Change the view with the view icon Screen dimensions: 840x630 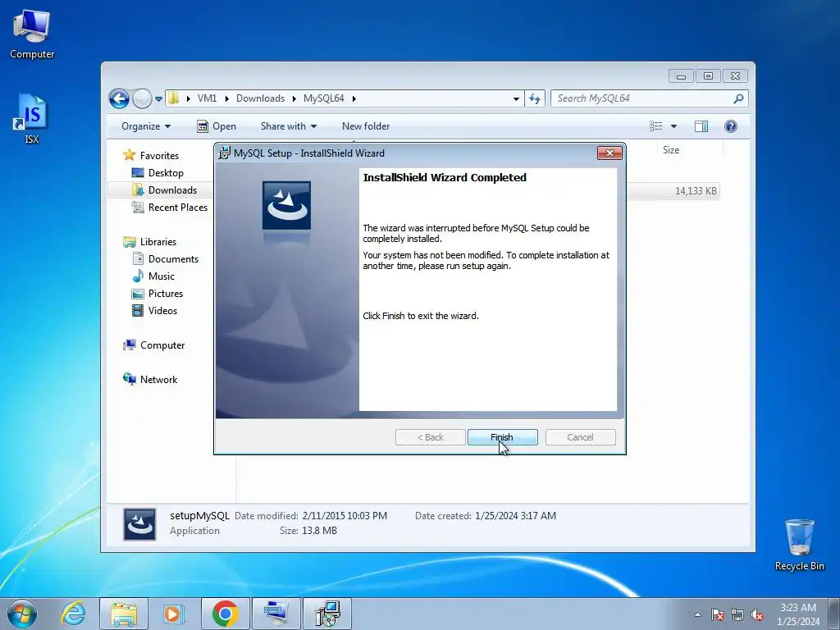coord(655,126)
